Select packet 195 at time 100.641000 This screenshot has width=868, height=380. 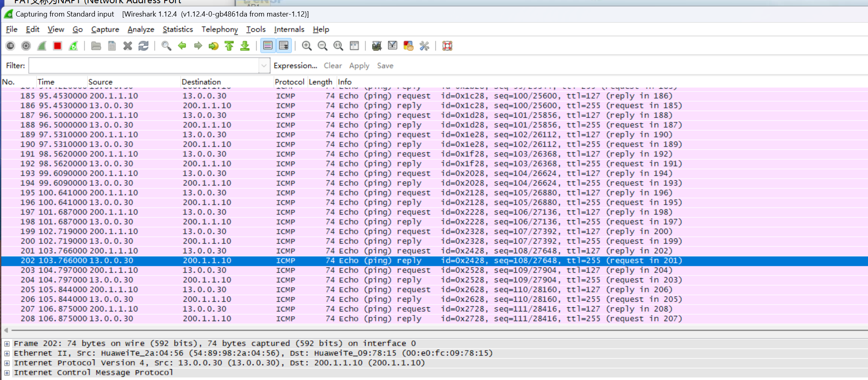(435, 193)
